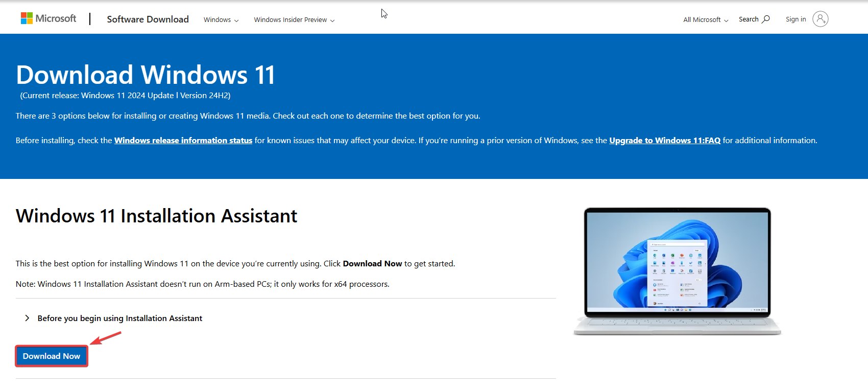Click the Search magnifier icon
This screenshot has width=868, height=387.
point(766,19)
